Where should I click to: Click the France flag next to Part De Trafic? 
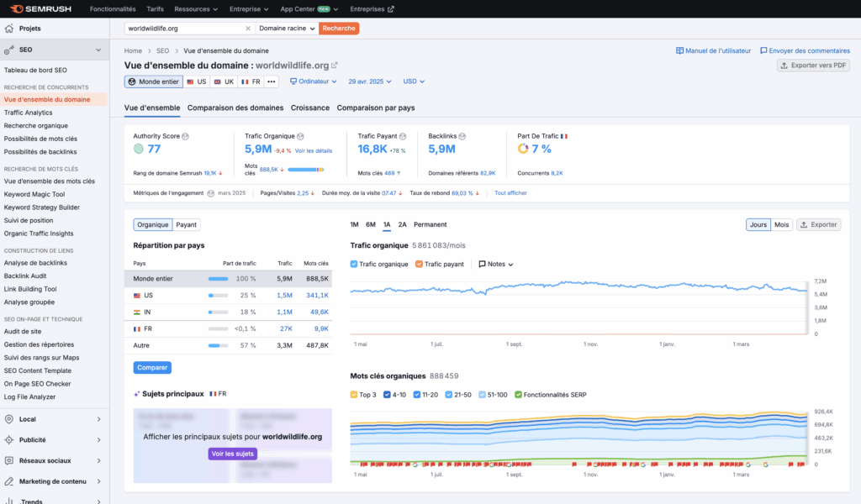click(564, 136)
